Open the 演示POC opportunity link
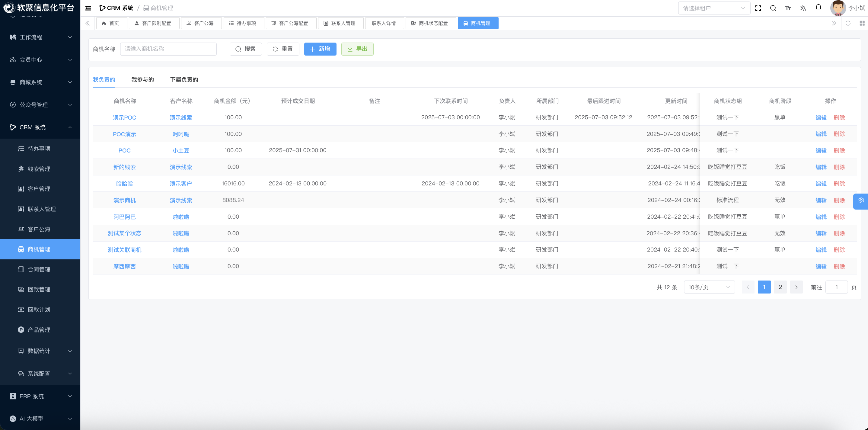The image size is (868, 430). 124,118
